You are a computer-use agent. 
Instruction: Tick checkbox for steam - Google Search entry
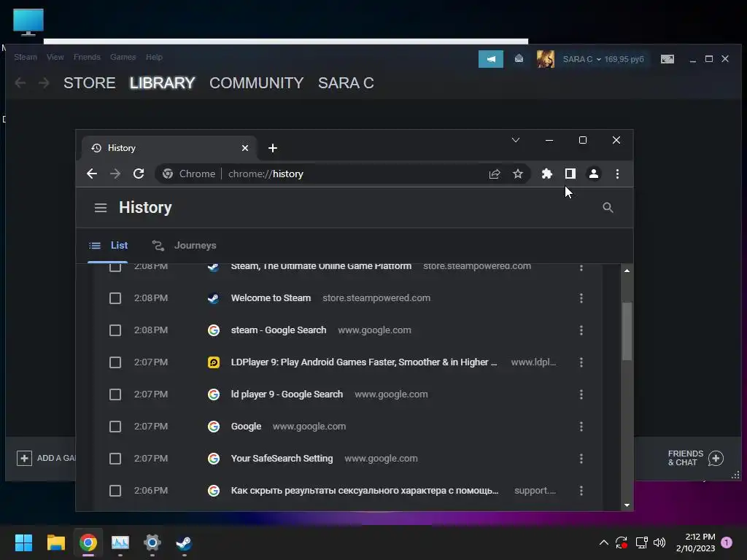pyautogui.click(x=115, y=330)
